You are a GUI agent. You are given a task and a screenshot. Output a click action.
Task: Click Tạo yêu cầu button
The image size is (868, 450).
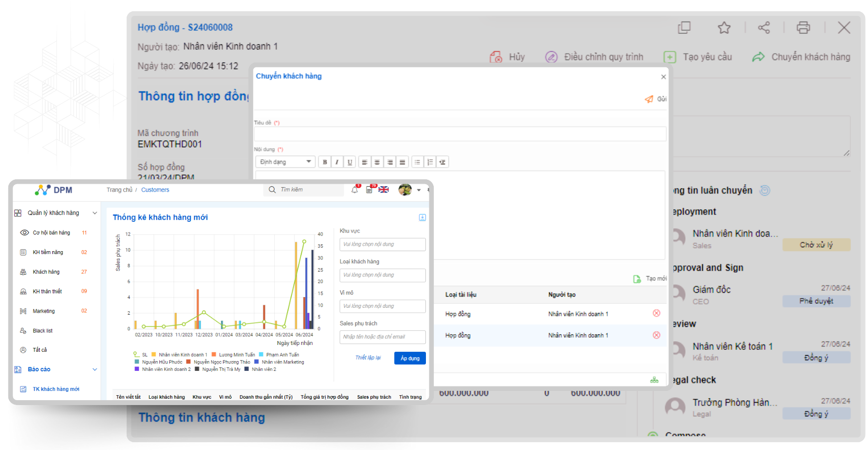698,57
